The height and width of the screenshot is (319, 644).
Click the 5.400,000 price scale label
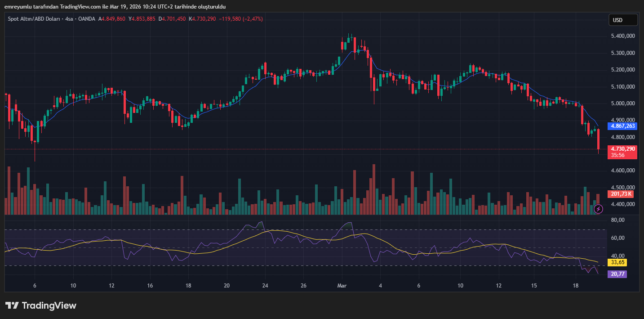623,36
